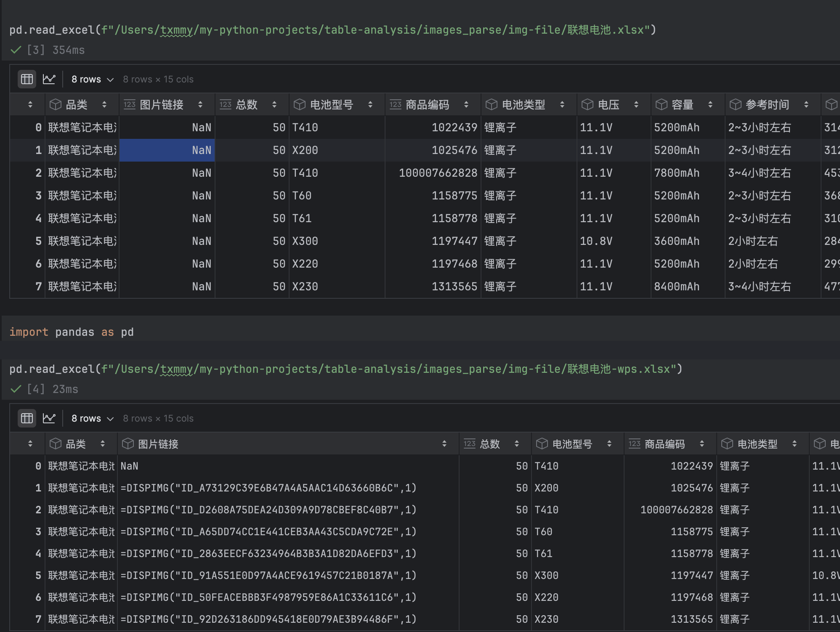
Task: Select DISPIMG ID_92D263186DD945418E0D79AE3B94486F cell
Action: pyautogui.click(x=288, y=619)
